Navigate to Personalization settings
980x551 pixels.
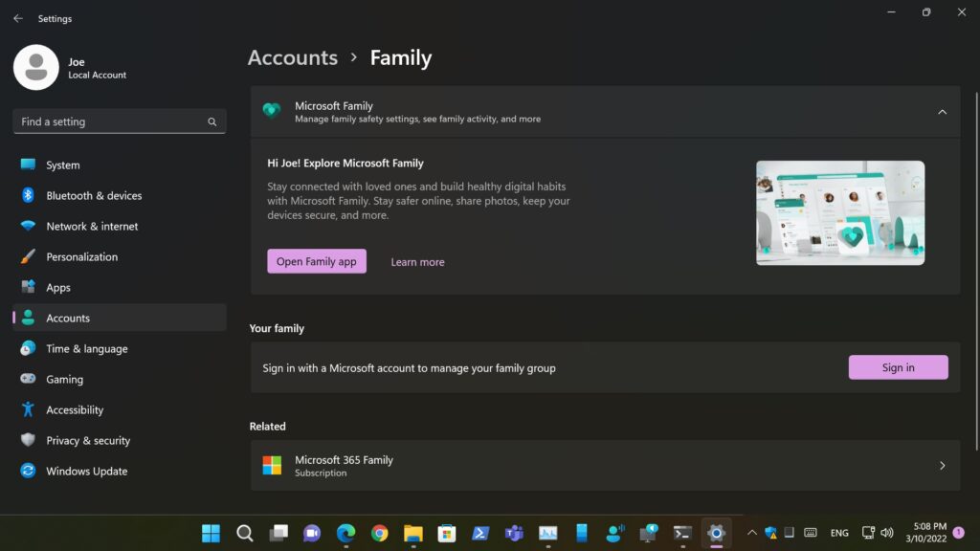click(x=81, y=256)
